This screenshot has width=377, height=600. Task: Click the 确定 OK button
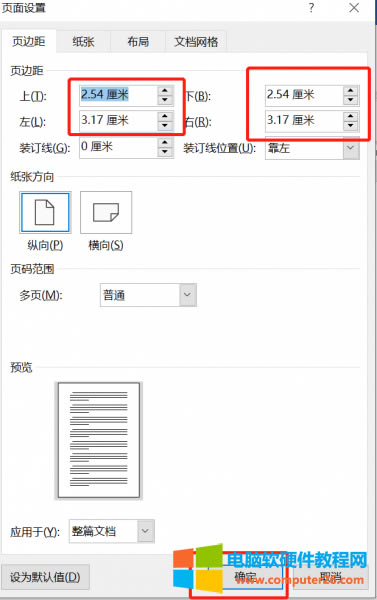(245, 576)
